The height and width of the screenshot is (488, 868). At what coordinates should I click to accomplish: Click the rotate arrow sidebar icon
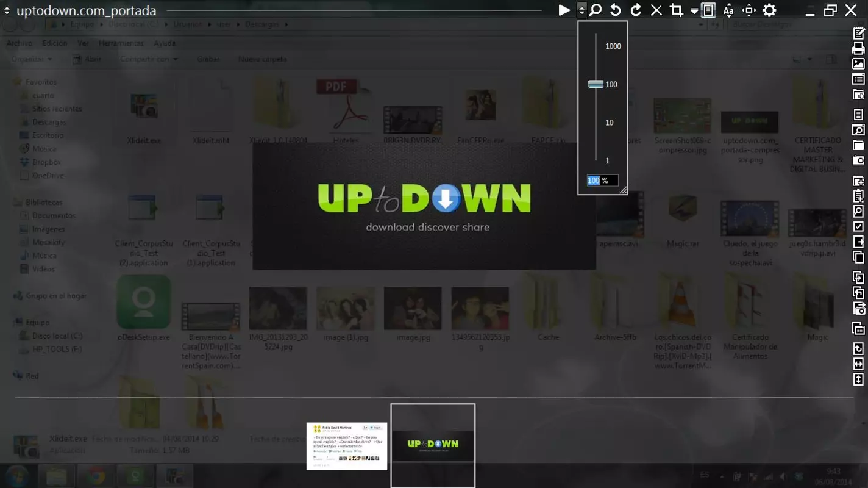858,349
